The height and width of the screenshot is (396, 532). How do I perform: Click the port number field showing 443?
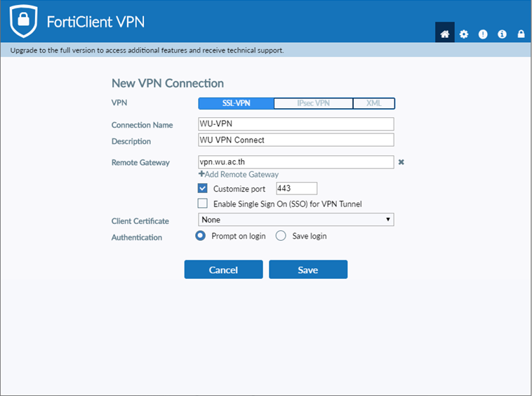[296, 188]
